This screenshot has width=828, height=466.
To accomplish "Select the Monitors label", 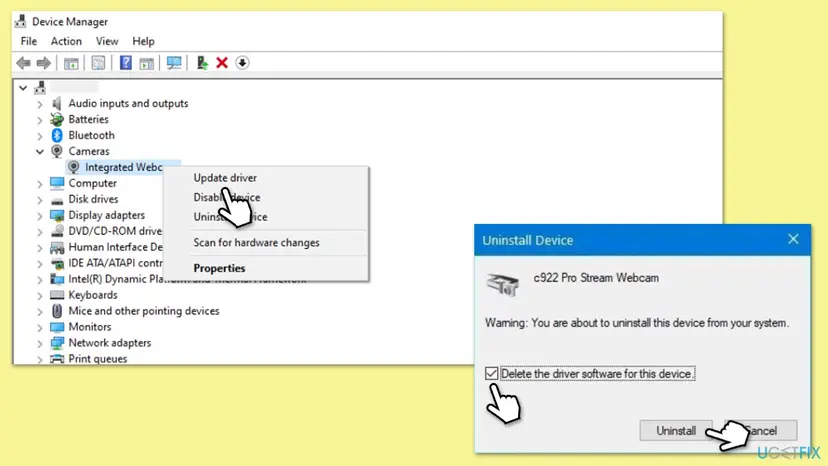I will click(x=90, y=327).
